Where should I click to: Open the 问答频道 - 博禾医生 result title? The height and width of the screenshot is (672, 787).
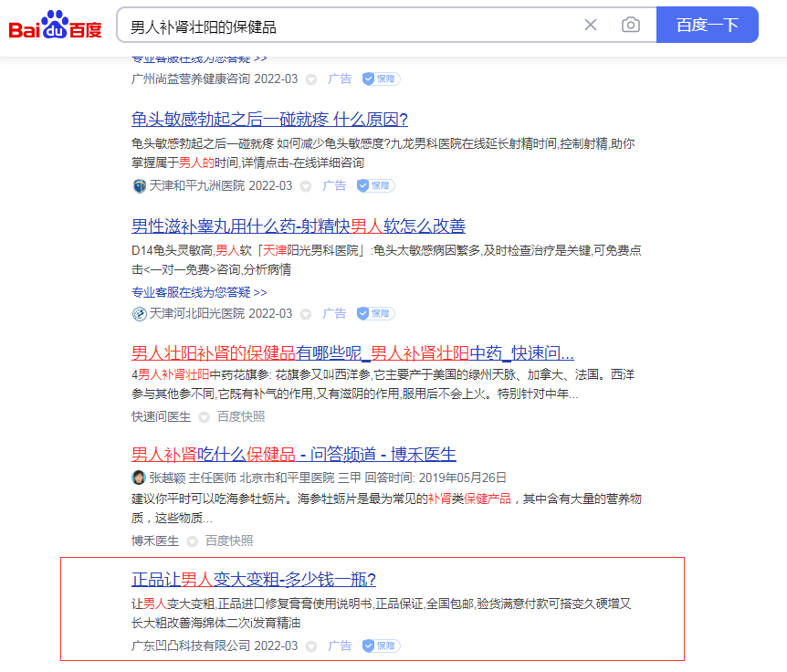pyautogui.click(x=293, y=454)
